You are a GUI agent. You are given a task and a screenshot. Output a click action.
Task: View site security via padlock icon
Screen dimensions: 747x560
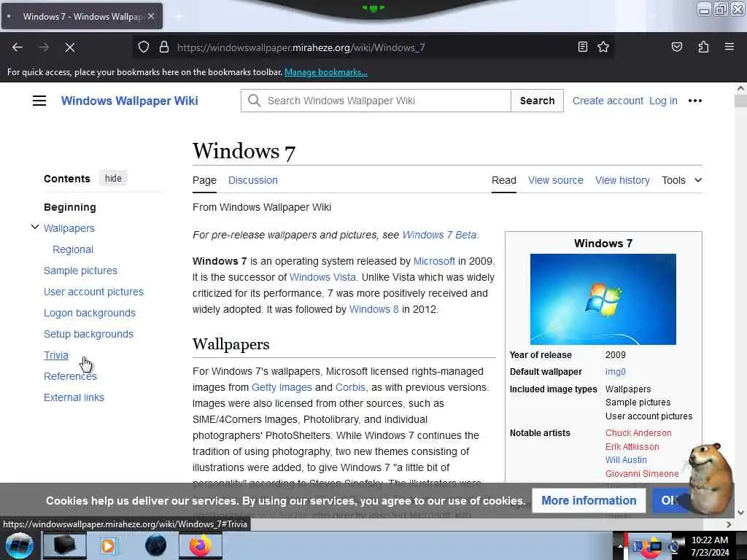click(164, 47)
